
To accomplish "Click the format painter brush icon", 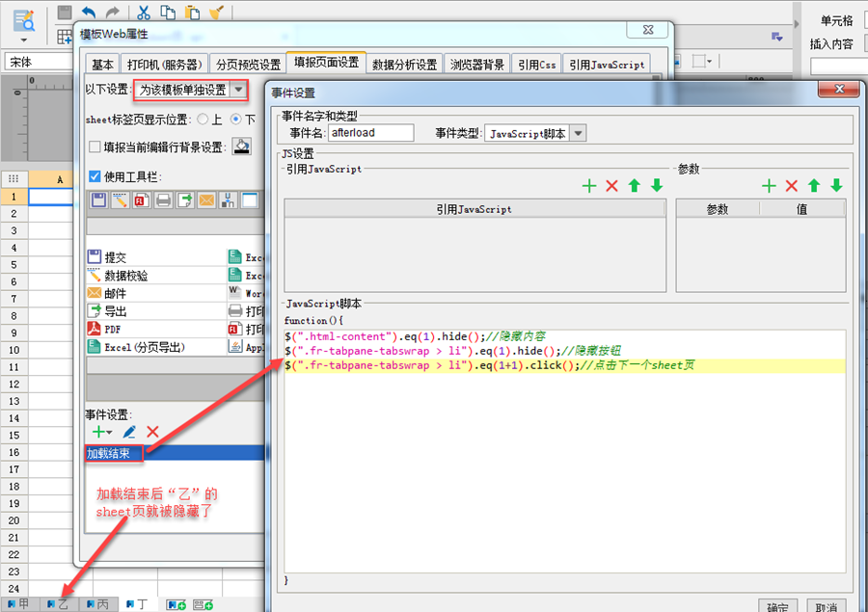I will 216,13.
